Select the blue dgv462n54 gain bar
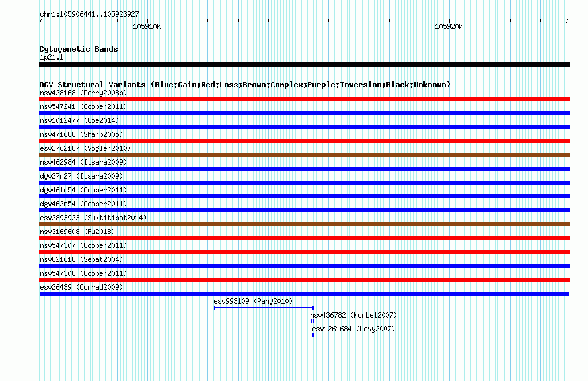Screen dimensions: 588x381 304,210
